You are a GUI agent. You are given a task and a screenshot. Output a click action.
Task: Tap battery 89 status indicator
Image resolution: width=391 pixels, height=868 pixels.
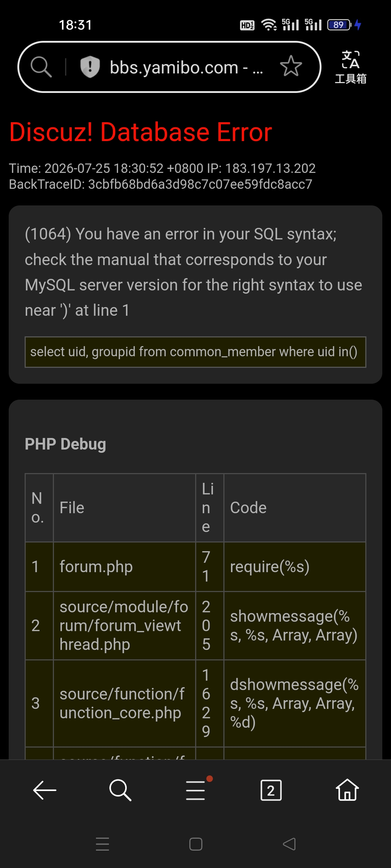tap(339, 25)
